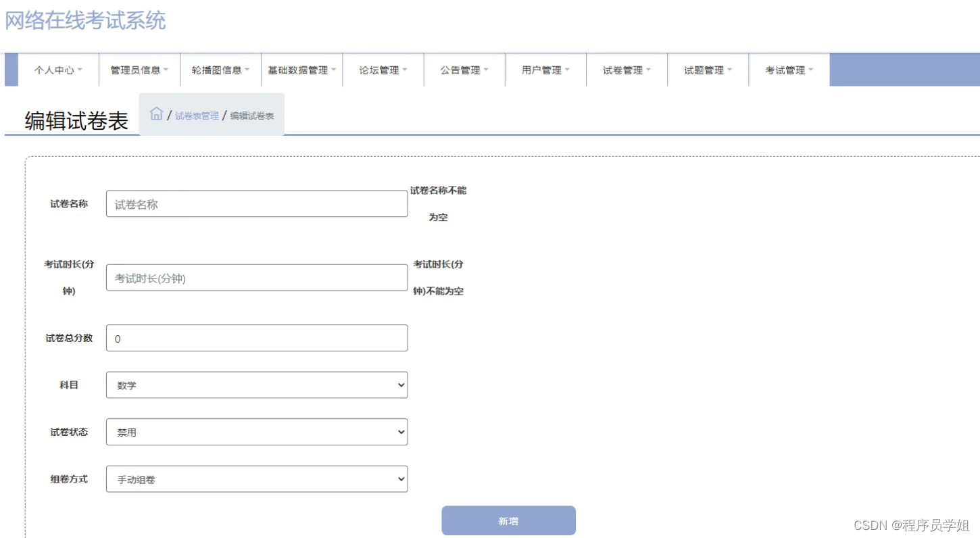Click the 试卷状态 field label
This screenshot has width=980, height=538.
(69, 432)
